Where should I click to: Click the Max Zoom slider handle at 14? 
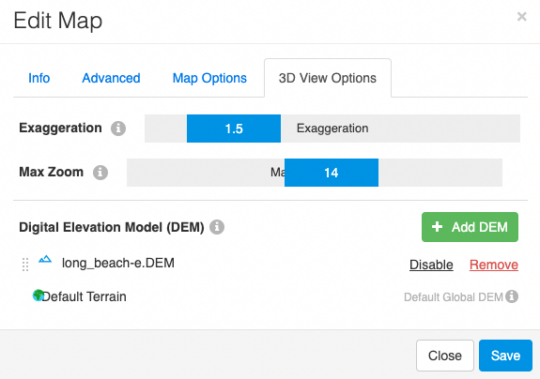(331, 172)
